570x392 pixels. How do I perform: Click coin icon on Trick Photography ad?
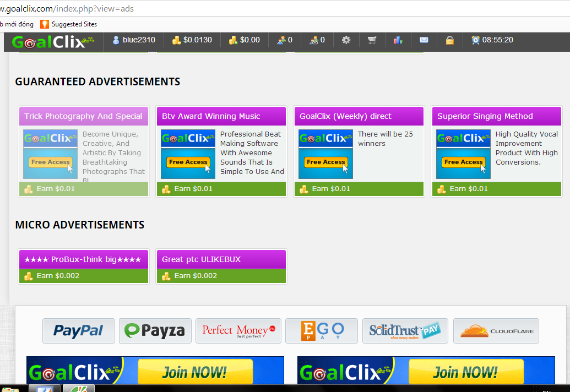[28, 189]
